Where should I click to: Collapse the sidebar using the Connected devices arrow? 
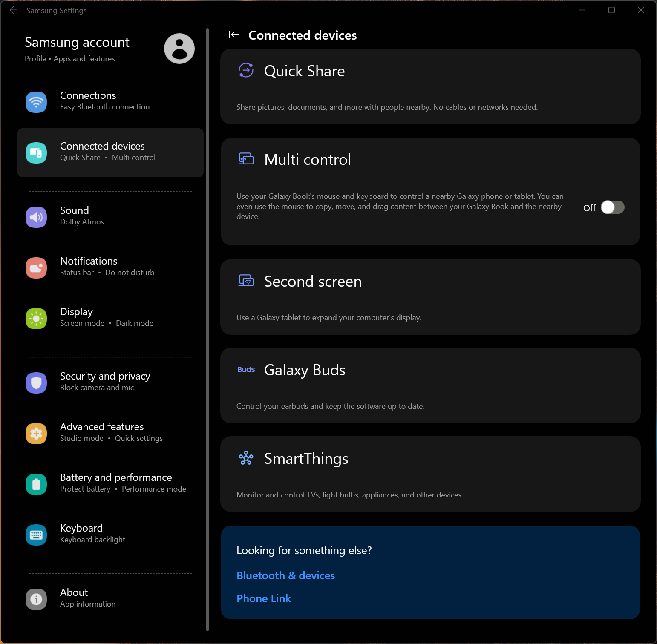point(233,35)
